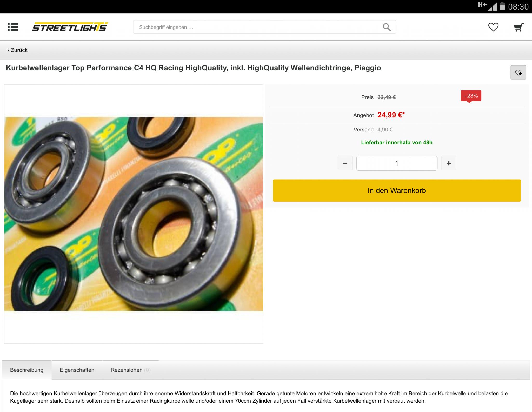Go back via Zurück link

pos(17,50)
